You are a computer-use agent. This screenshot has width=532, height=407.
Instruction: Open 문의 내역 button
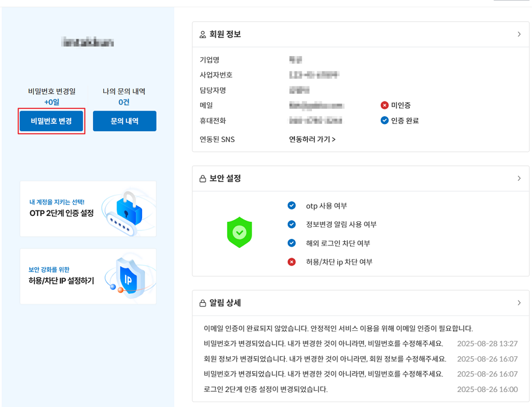125,121
